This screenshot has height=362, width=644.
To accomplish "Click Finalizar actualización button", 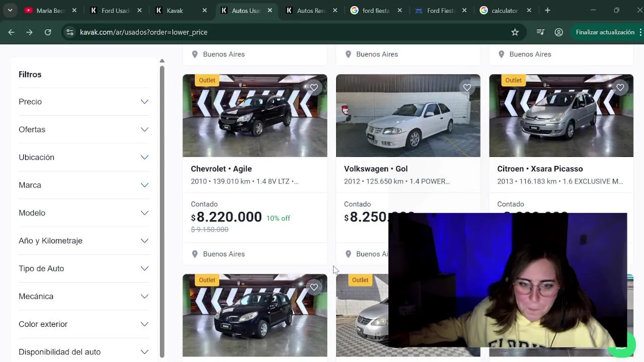I will pyautogui.click(x=605, y=32).
